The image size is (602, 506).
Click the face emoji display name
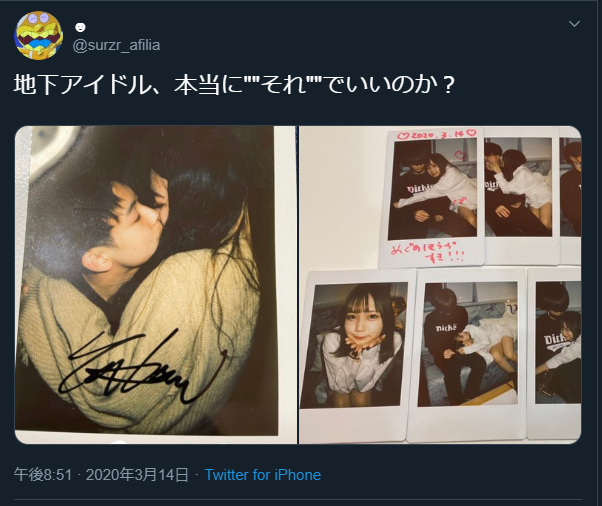click(80, 27)
